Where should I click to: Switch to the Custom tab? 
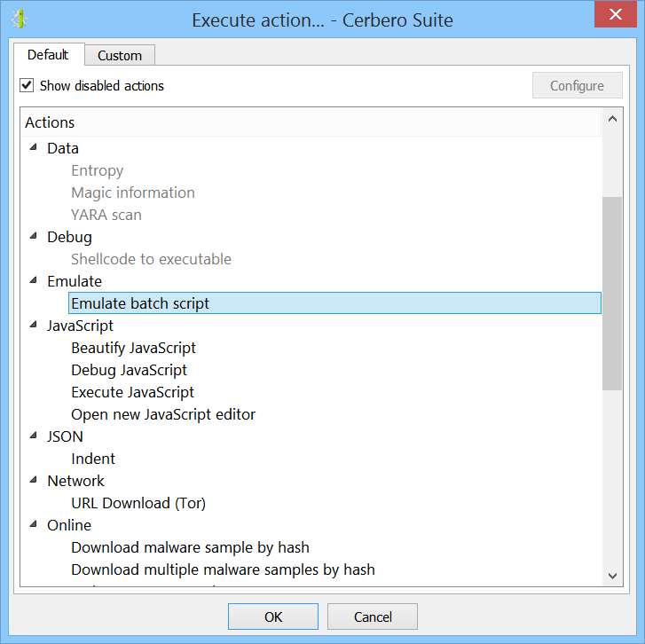coord(120,56)
